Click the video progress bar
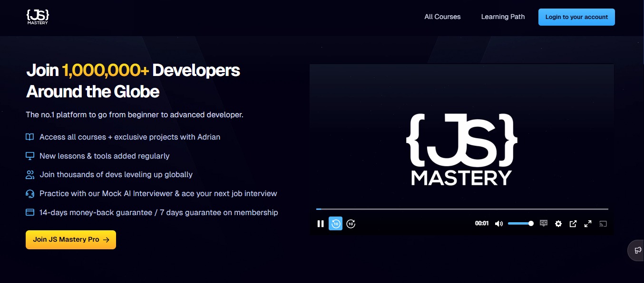The height and width of the screenshot is (283, 644). click(x=462, y=209)
